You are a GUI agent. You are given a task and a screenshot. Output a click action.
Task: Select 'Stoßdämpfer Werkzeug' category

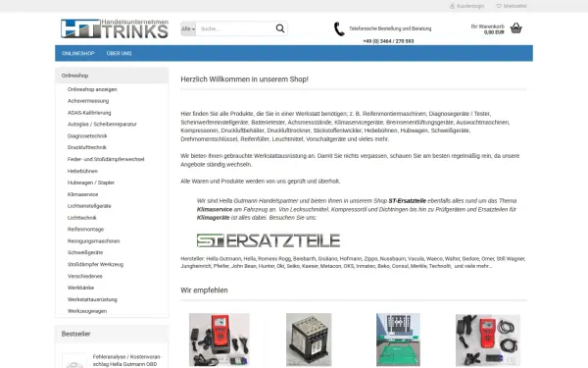click(95, 264)
